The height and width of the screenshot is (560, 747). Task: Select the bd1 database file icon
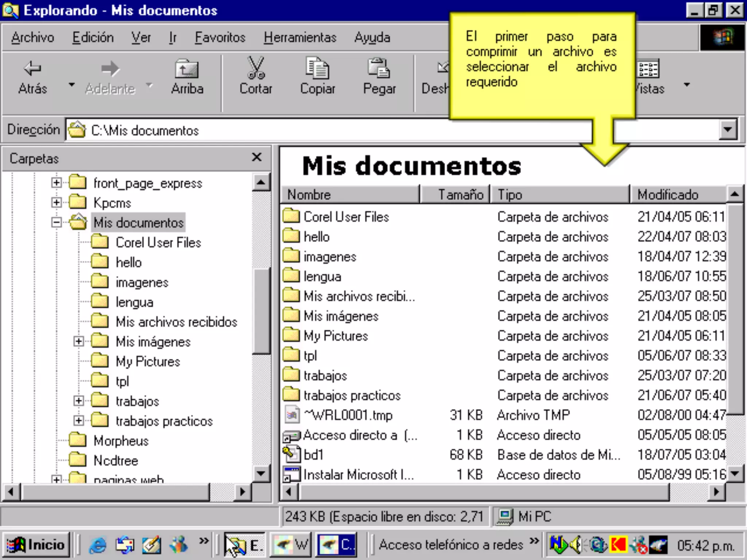click(x=291, y=454)
